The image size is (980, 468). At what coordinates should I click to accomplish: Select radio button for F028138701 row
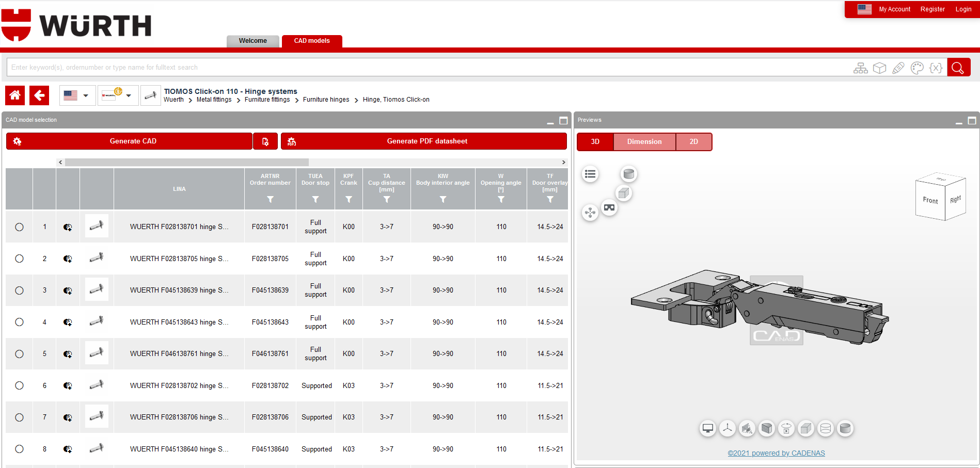[x=19, y=227]
